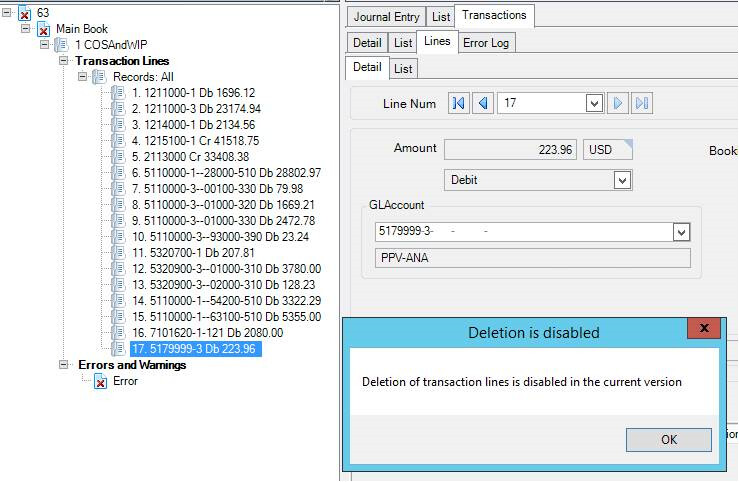739x482 pixels.
Task: Select line 7. 5110000-3--00100-330 Db 79.98
Action: click(x=217, y=189)
